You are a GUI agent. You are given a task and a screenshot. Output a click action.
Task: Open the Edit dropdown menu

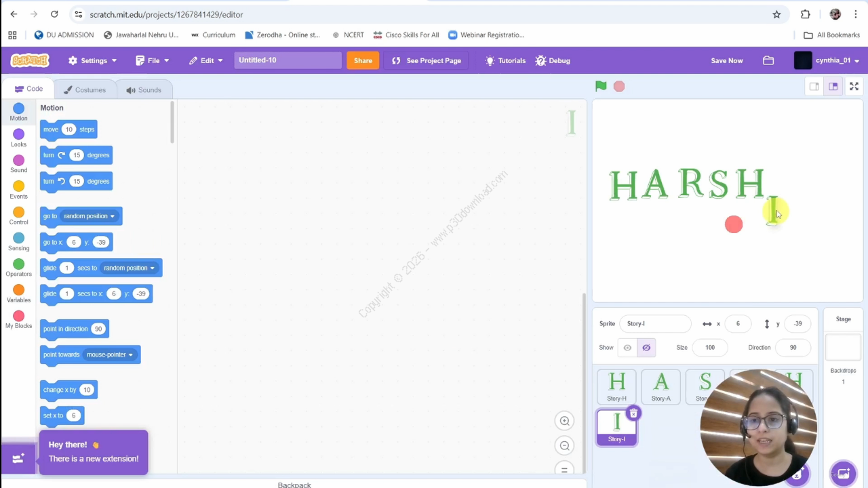pos(206,60)
